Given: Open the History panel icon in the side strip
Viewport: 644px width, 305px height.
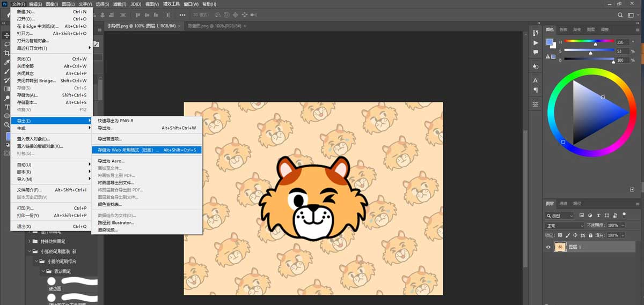Looking at the screenshot, I should click(x=536, y=33).
